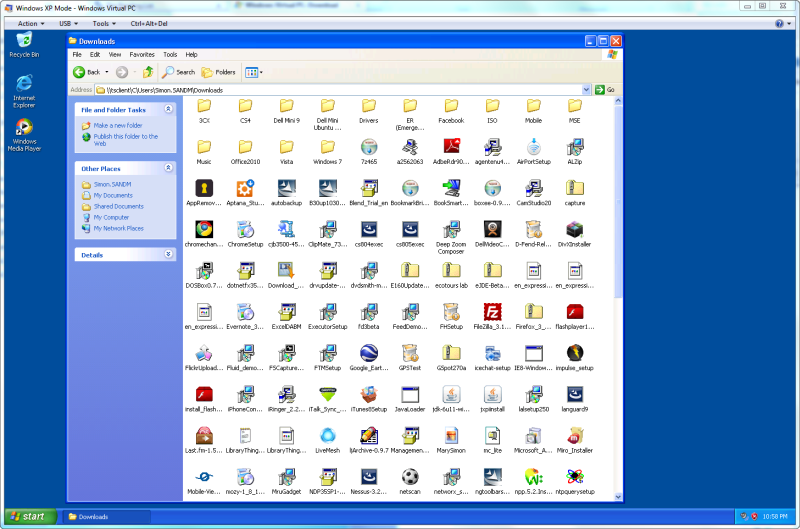800x529 pixels.
Task: Click the Downloads taskbar button
Action: [107, 517]
